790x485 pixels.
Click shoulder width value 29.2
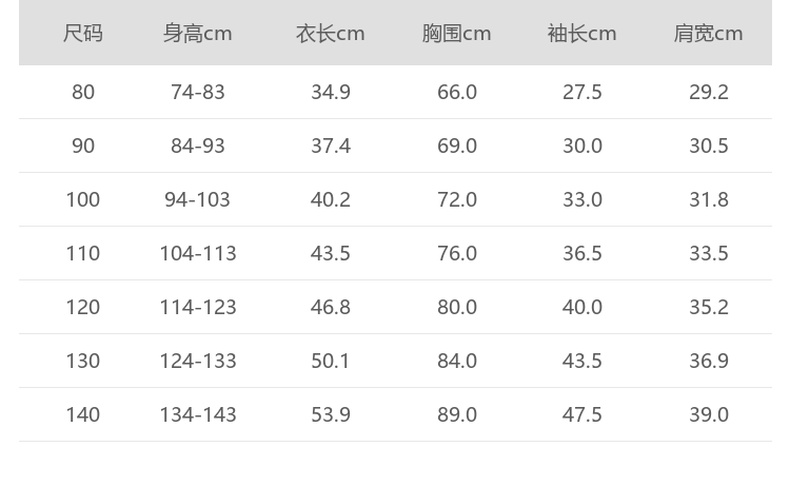click(708, 92)
